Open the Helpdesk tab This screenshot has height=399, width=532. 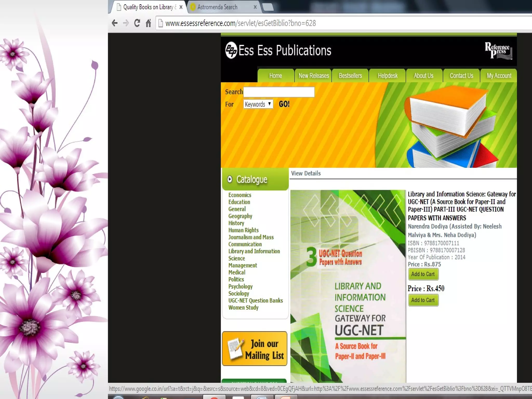pyautogui.click(x=388, y=76)
